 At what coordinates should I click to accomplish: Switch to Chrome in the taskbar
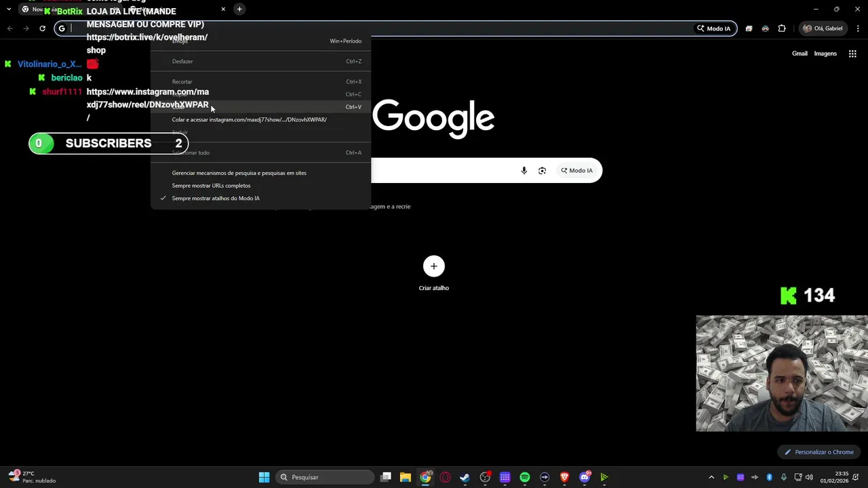coord(425,477)
